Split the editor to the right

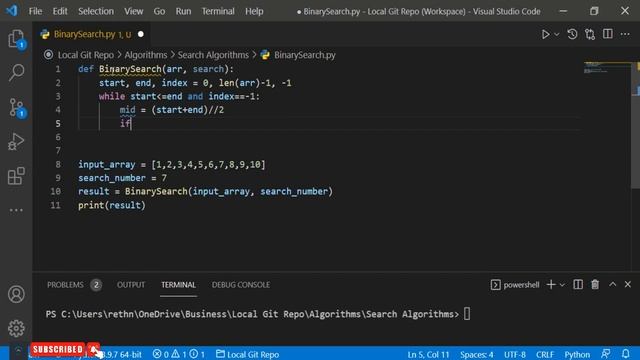click(608, 34)
